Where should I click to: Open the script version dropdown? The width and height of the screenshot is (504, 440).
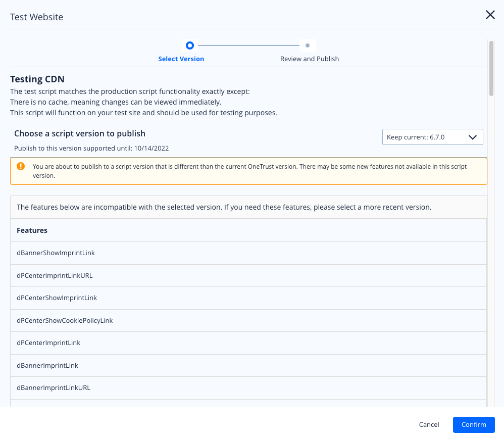click(x=432, y=137)
